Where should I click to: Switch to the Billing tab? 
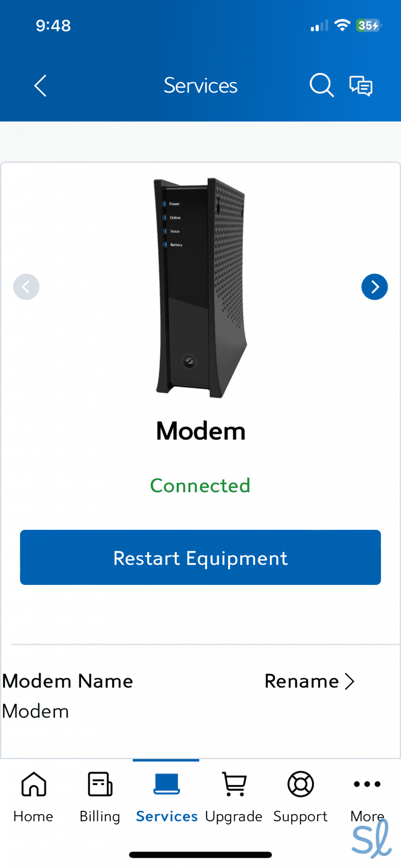coord(100,797)
